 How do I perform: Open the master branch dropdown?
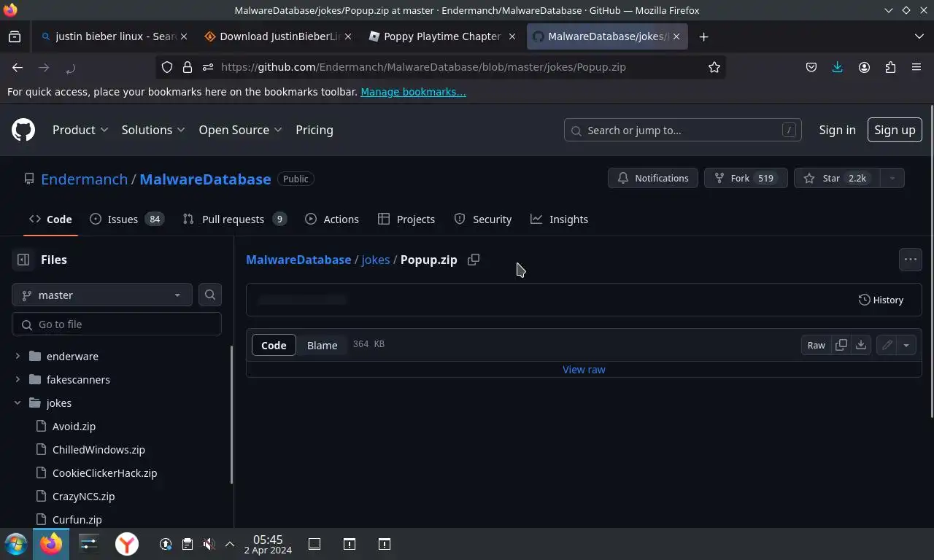(102, 295)
